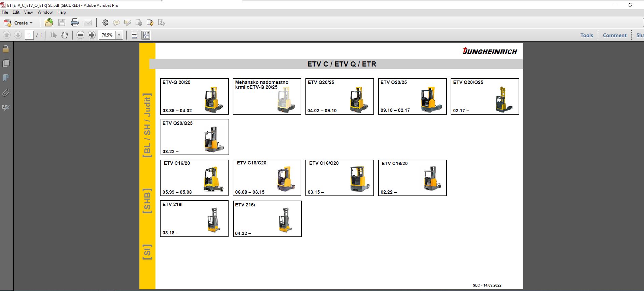Open the Create dropdown arrow
The height and width of the screenshot is (291, 644).
[x=31, y=23]
